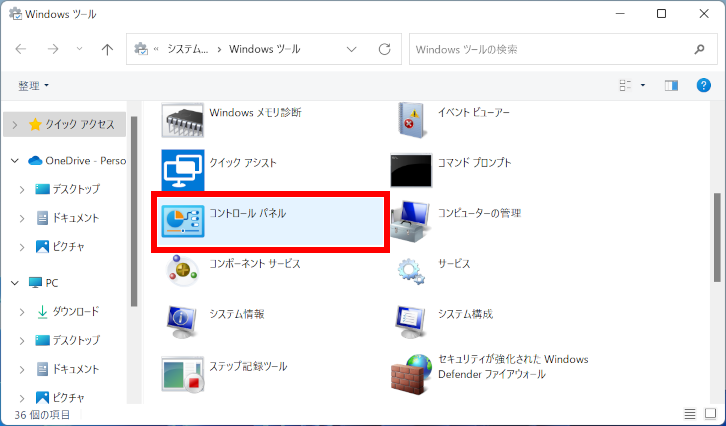Click the システム情報 label
Screen dimensions: 726x426
coord(237,314)
